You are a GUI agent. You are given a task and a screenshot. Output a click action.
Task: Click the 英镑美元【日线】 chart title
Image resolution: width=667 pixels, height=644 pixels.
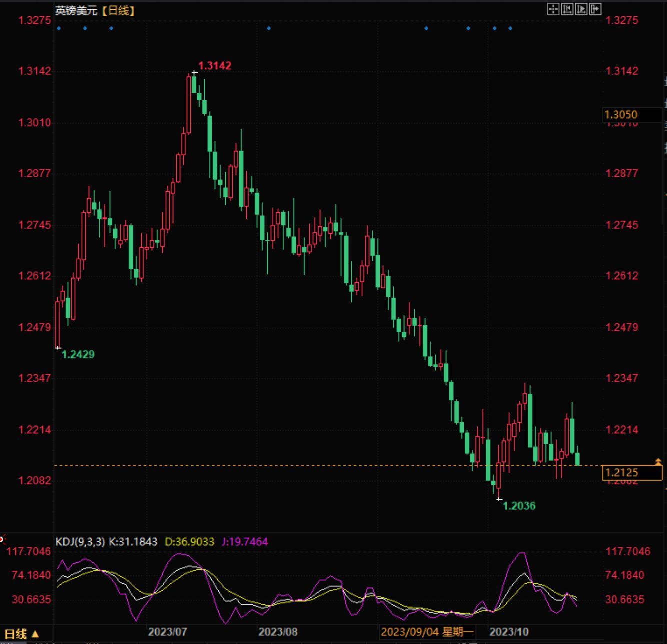[x=95, y=10]
